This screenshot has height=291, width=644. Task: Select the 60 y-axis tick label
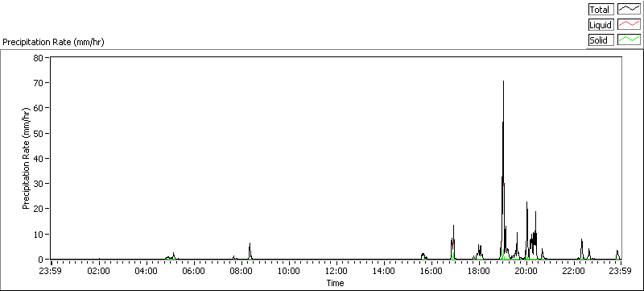pyautogui.click(x=38, y=108)
